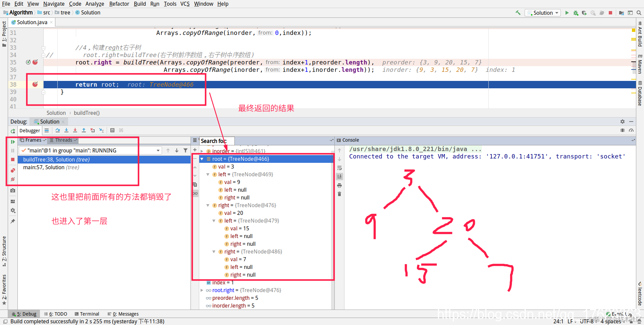
Task: Click the Run to Cursor icon
Action: (101, 130)
